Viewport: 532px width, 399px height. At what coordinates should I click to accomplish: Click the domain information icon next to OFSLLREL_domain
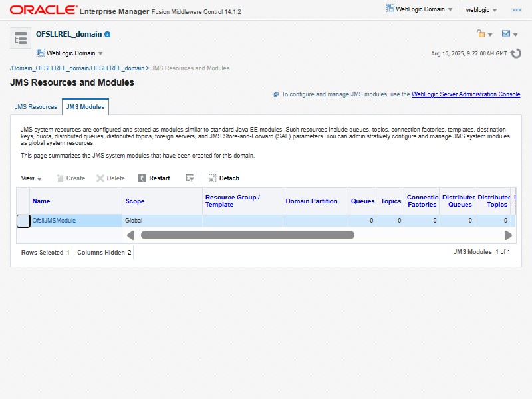[108, 35]
